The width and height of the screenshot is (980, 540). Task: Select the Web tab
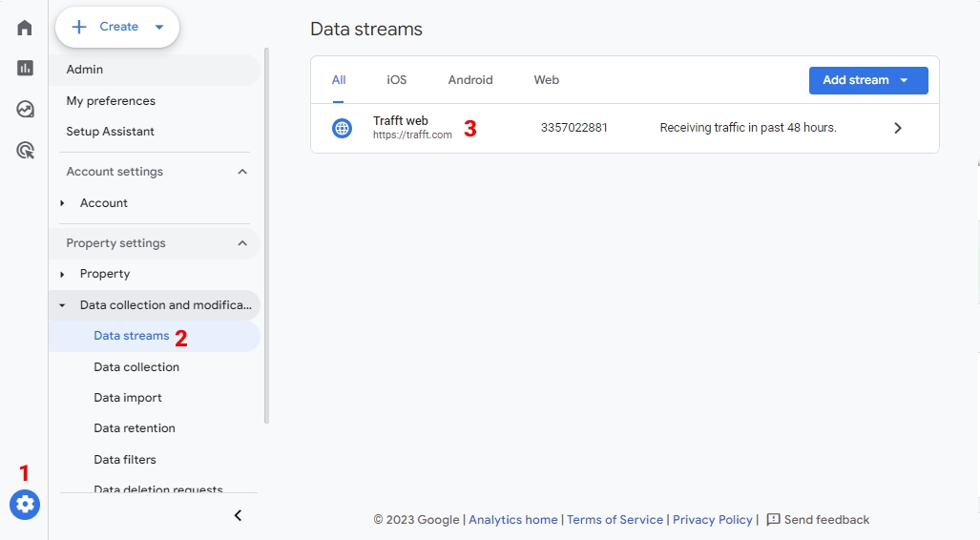(x=546, y=80)
